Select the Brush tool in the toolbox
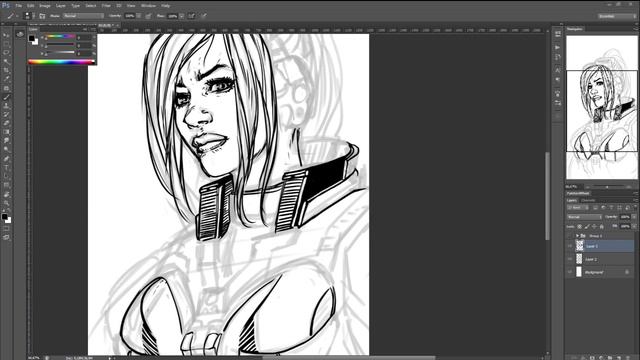640x360 pixels. pyautogui.click(x=6, y=97)
